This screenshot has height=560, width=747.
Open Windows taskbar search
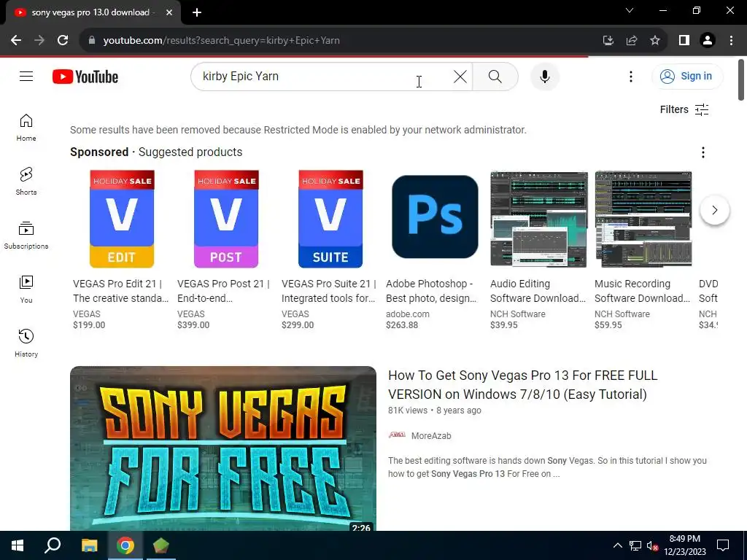coord(53,545)
